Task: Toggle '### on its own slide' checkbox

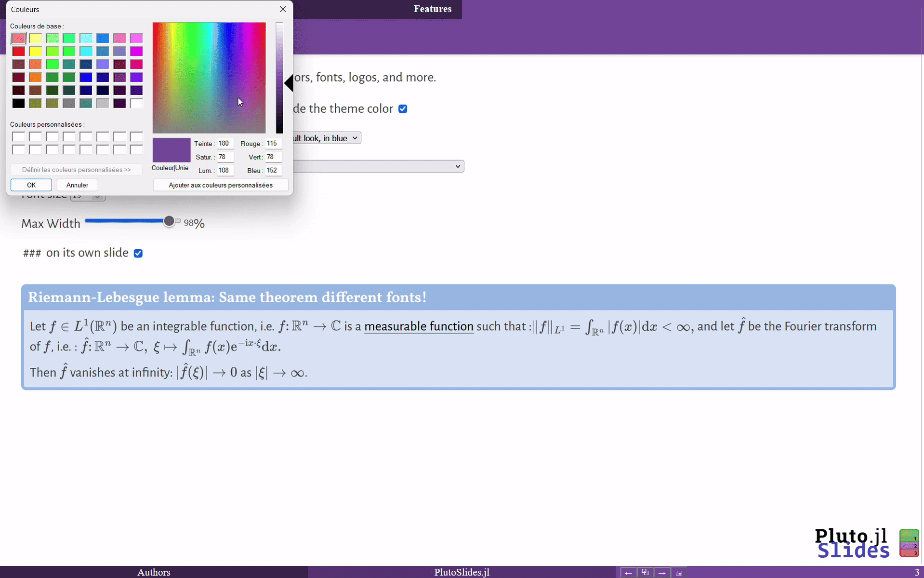Action: 138,253
